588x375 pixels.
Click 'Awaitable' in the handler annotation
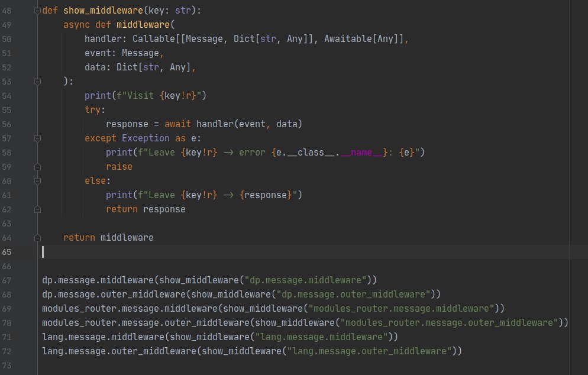[x=348, y=39]
